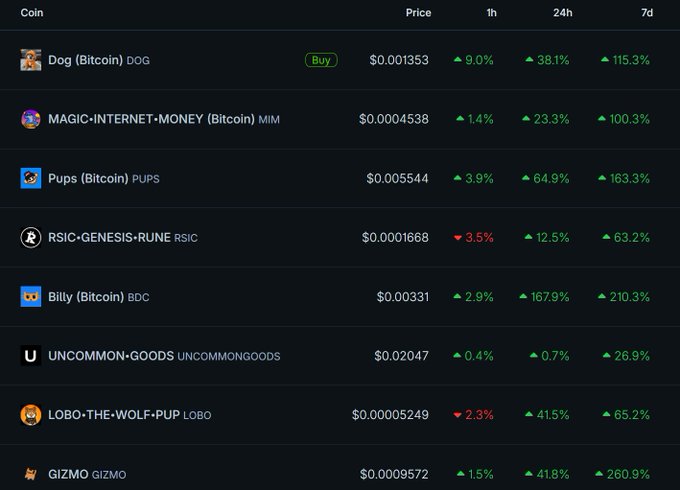Click LOBO's 65.2% 7d change
This screenshot has height=490, width=680.
[x=626, y=415]
